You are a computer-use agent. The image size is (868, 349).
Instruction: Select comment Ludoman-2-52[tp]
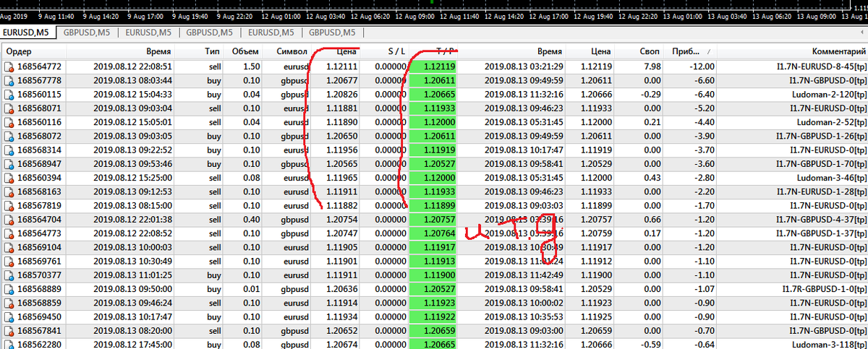[833, 122]
